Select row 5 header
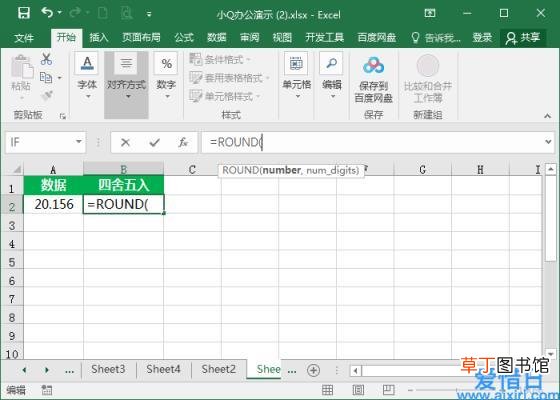 point(12,262)
